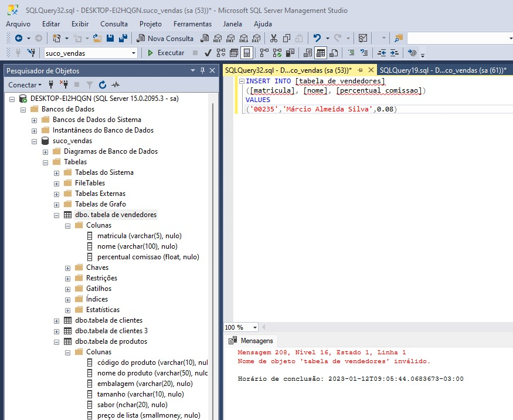Toggle Include Actual Execution Plan

point(264,53)
